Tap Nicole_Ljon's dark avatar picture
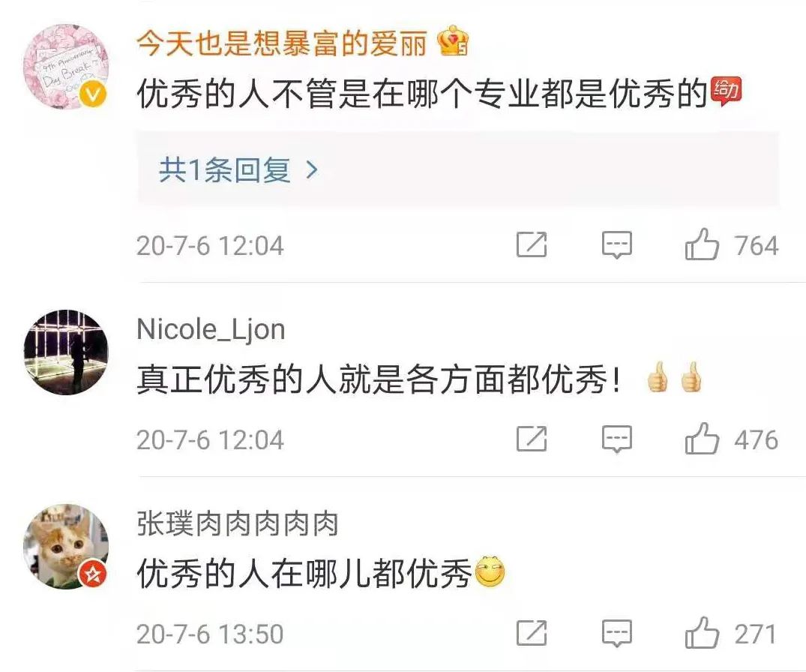The image size is (806, 672). click(x=66, y=352)
